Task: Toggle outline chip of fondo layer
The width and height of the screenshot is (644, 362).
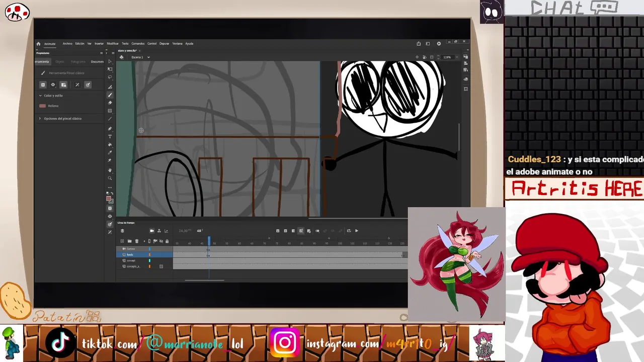Action: (149, 255)
